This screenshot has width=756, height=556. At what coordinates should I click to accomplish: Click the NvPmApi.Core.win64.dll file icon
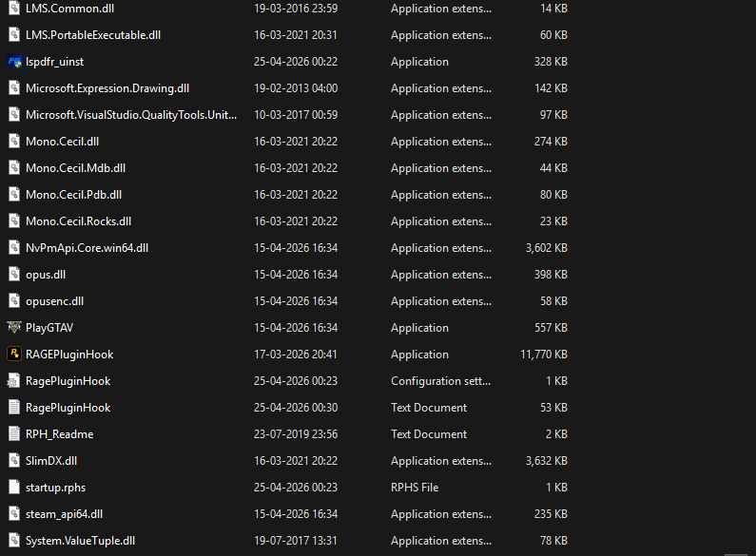pos(14,248)
